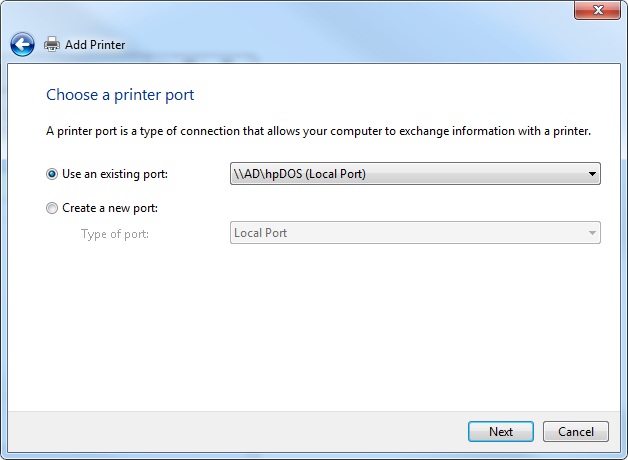Click the printer port description sentence
Image resolution: width=628 pixels, height=460 pixels.
318,131
